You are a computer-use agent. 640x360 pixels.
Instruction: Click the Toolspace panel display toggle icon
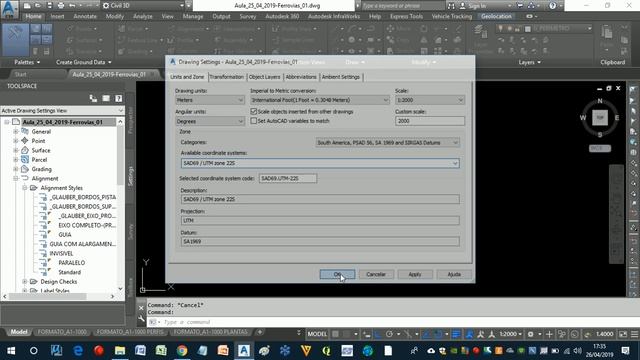(106, 98)
